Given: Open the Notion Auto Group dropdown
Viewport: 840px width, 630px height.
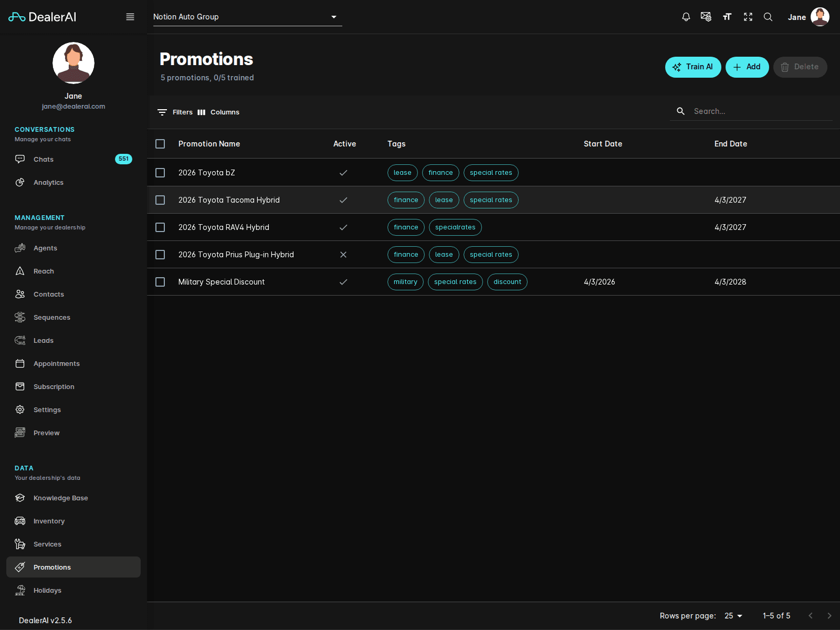Looking at the screenshot, I should pyautogui.click(x=247, y=16).
